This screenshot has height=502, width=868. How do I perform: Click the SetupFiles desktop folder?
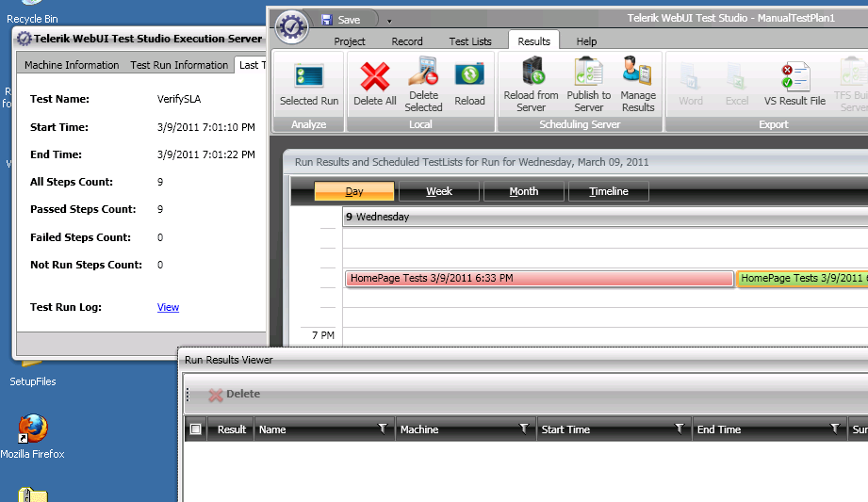33,374
